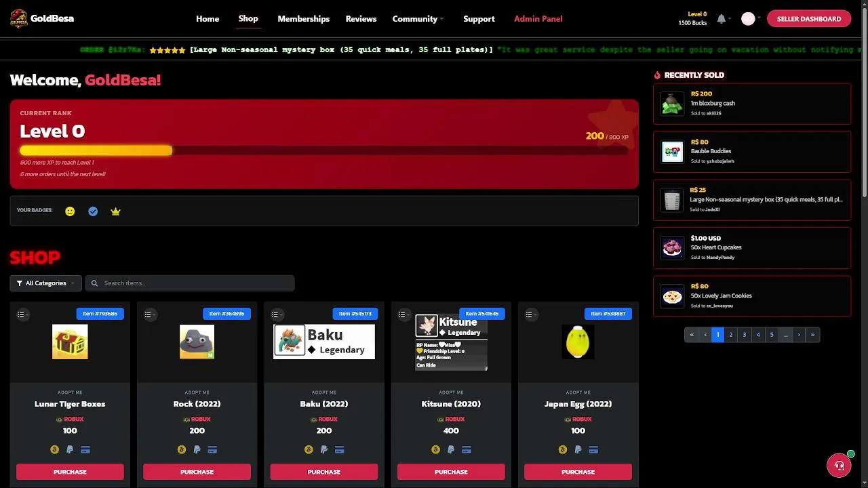Purchase the Rock (2022) item
Screen dimensions: 868x488
click(x=197, y=472)
